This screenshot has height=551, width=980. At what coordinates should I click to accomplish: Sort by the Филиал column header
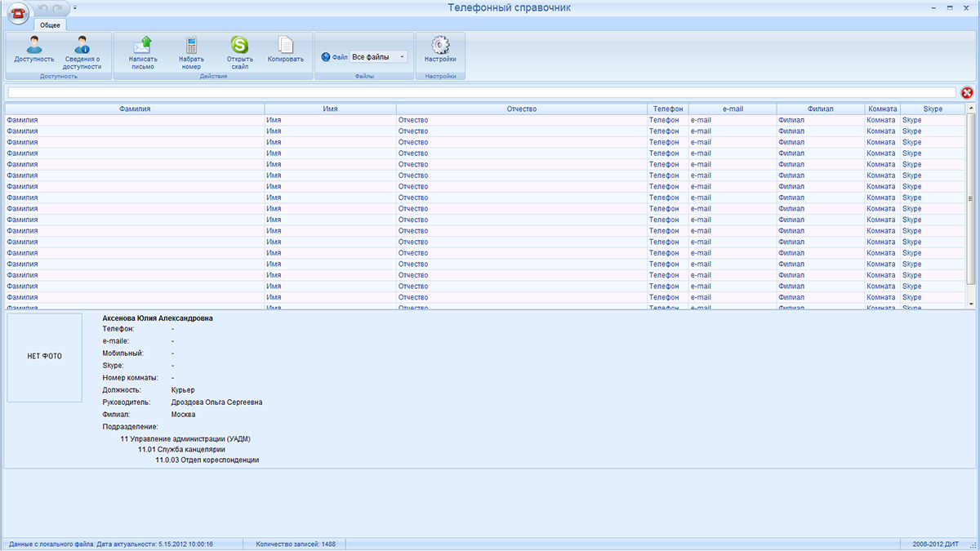(821, 109)
